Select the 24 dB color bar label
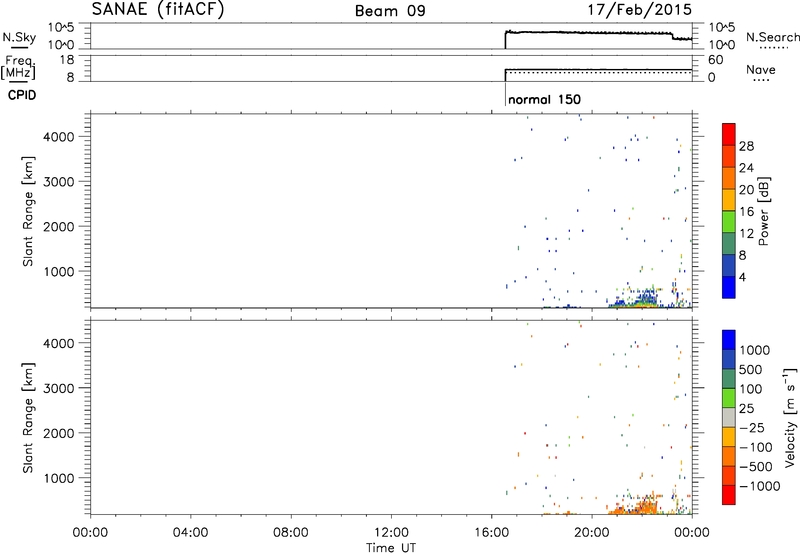Viewport: 800px width, 554px height. click(746, 168)
